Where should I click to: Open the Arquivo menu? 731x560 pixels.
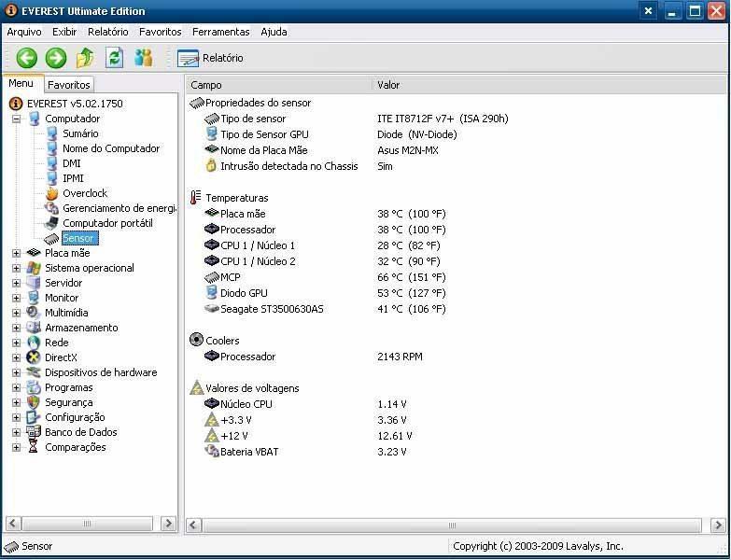coord(23,32)
